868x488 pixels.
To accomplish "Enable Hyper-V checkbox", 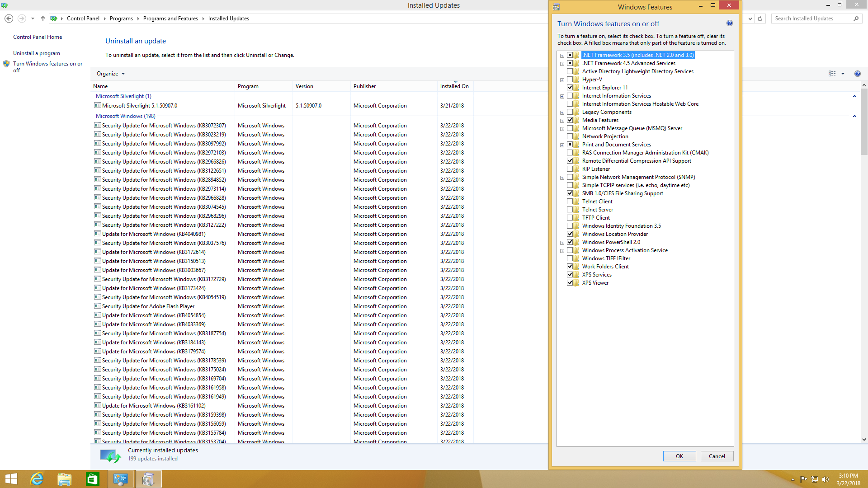I will tap(570, 80).
